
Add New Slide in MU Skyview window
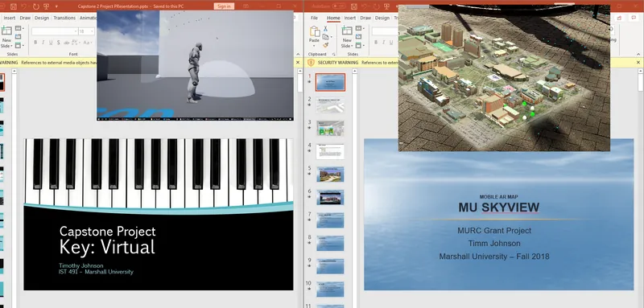[x=347, y=31]
